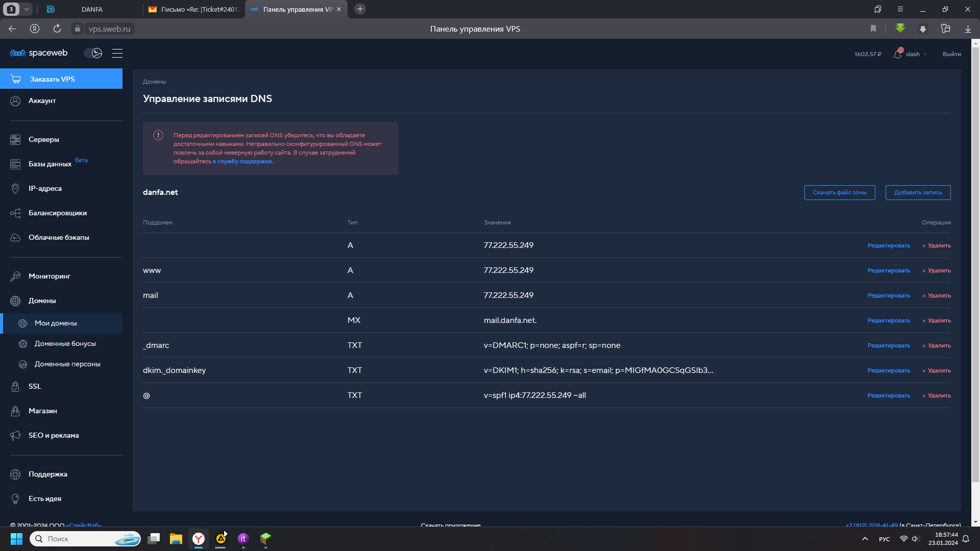Toggle the dark theme switch
Viewport: 980px width, 551px height.
[x=93, y=53]
